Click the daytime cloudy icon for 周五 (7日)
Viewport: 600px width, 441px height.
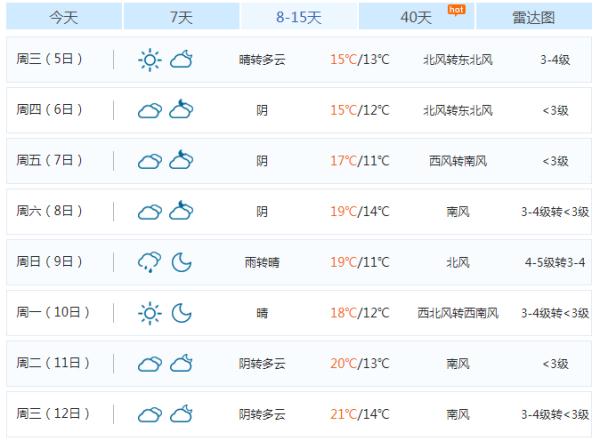(x=150, y=161)
